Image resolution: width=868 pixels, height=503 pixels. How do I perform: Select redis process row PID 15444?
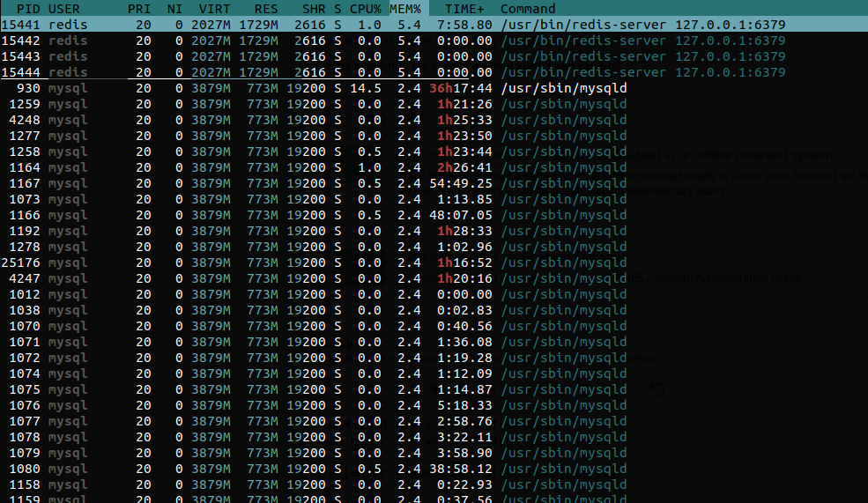point(434,72)
